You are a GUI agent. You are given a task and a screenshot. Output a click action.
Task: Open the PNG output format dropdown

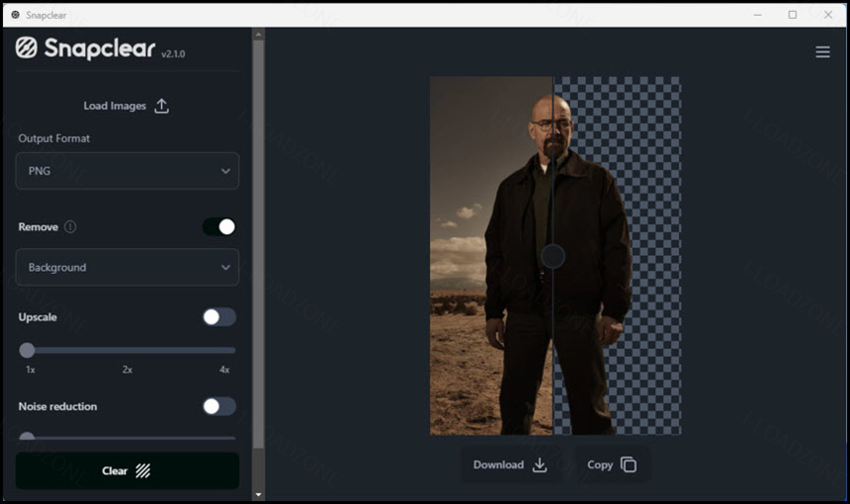tap(127, 171)
